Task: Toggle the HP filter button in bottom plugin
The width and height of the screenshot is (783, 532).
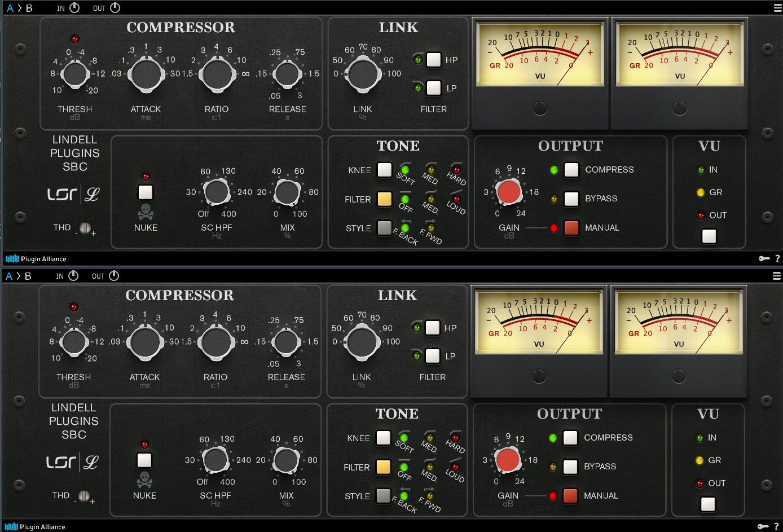Action: coord(432,328)
